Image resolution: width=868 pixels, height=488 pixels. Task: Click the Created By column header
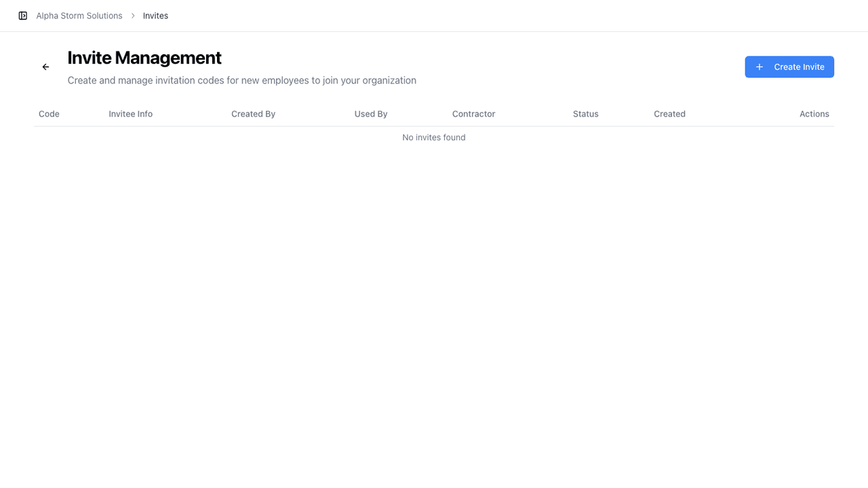[x=253, y=114]
